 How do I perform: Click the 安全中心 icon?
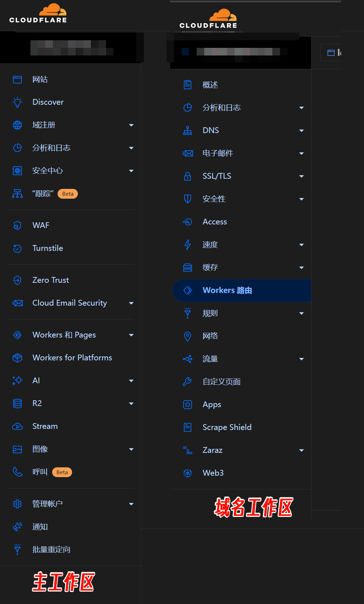point(17,171)
